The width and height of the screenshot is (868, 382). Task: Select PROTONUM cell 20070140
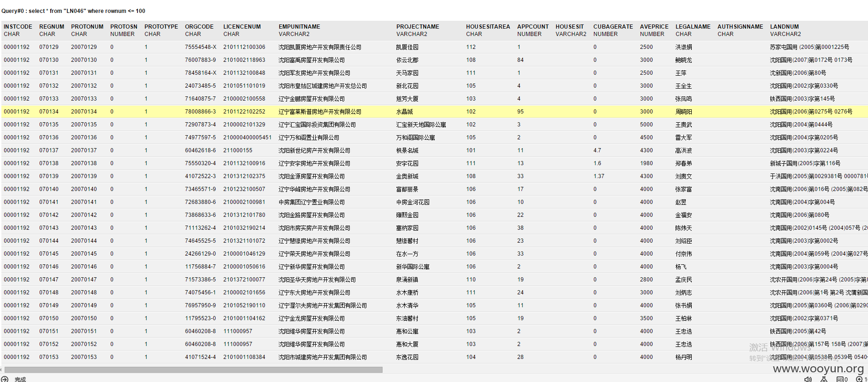tap(84, 189)
